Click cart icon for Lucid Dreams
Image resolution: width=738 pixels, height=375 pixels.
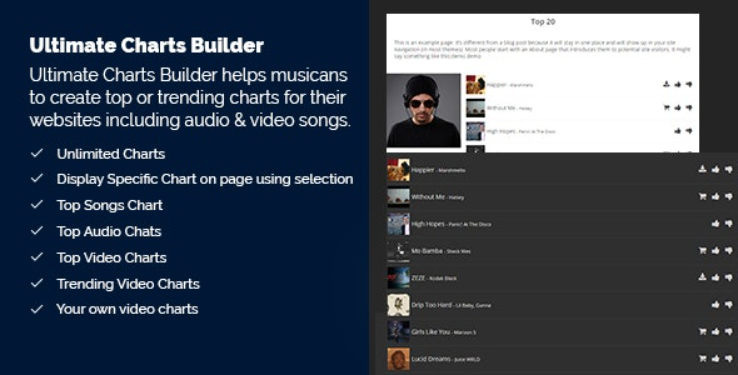(x=702, y=359)
